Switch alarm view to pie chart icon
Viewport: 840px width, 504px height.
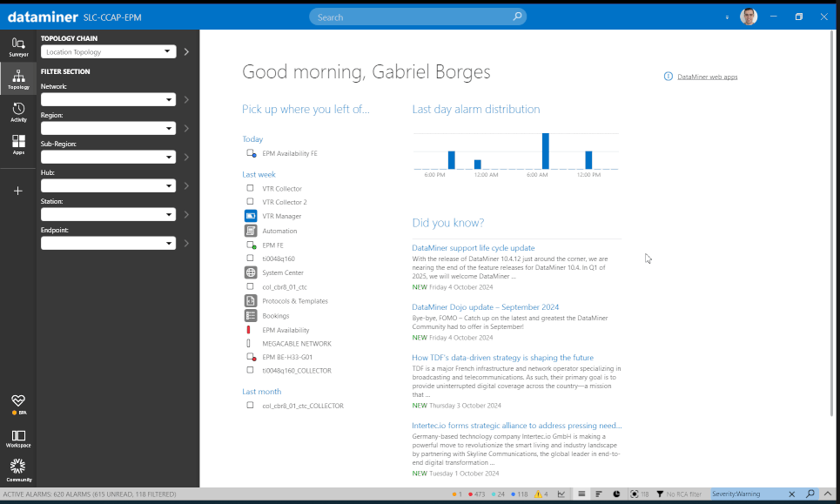(x=616, y=494)
